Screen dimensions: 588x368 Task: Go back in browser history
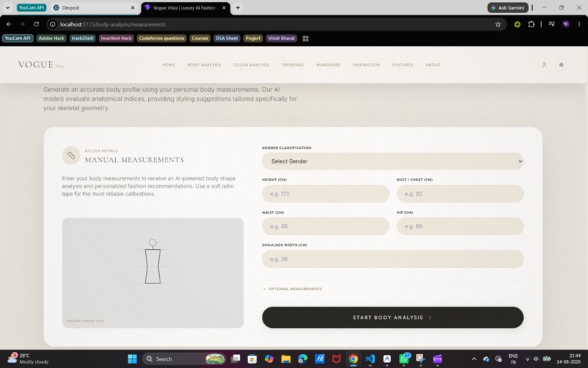pyautogui.click(x=9, y=24)
